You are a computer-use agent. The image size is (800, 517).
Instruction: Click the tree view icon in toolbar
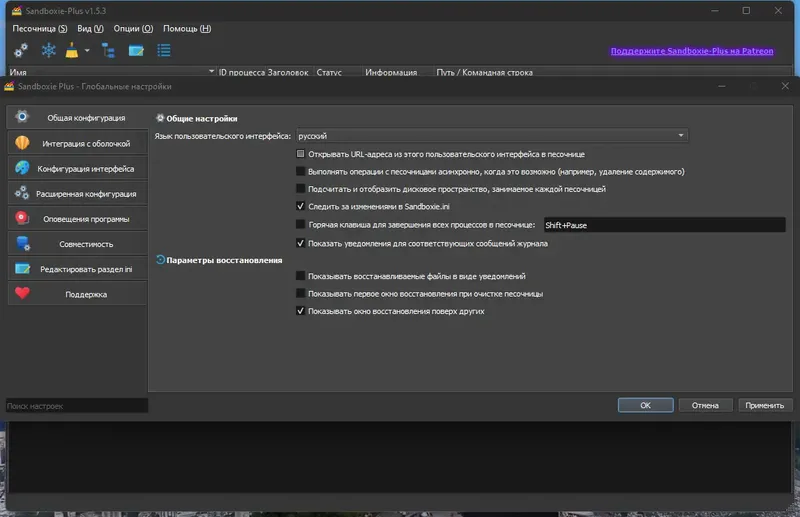pyautogui.click(x=108, y=50)
